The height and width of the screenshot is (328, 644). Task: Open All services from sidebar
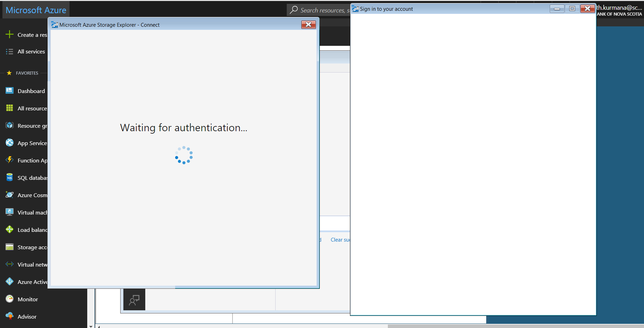click(31, 51)
